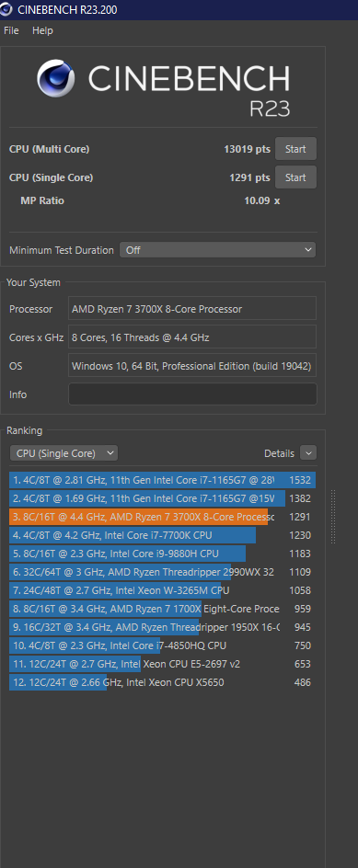Open the File menu

(11, 30)
